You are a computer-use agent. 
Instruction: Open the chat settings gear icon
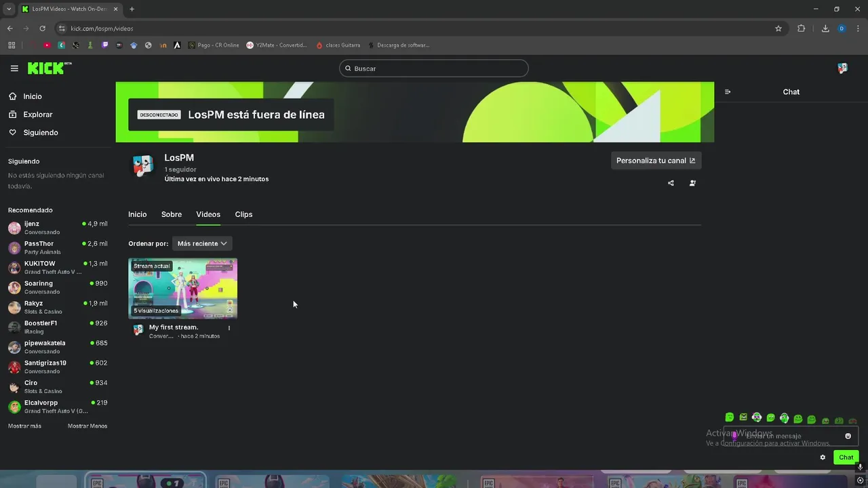point(823,457)
